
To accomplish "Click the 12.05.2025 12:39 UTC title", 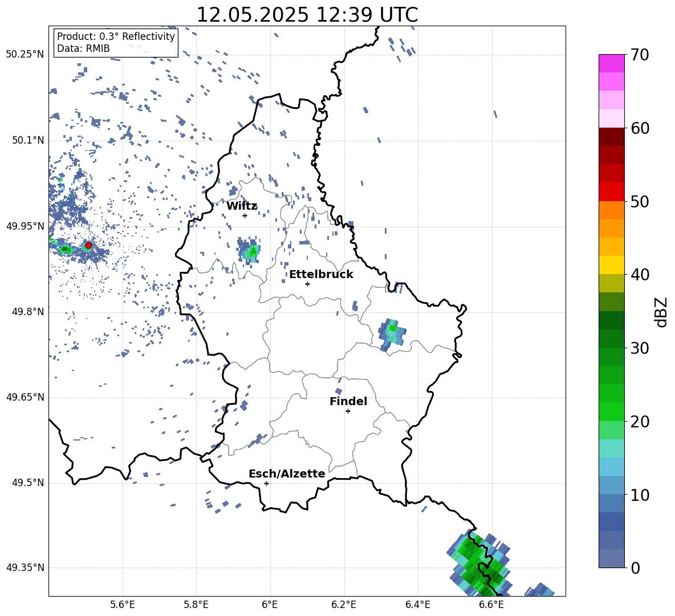I will [x=307, y=15].
